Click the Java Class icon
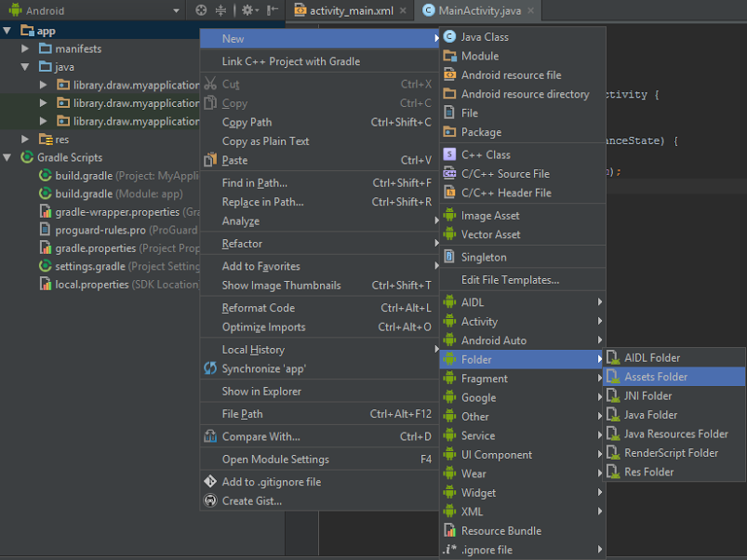 (x=449, y=36)
